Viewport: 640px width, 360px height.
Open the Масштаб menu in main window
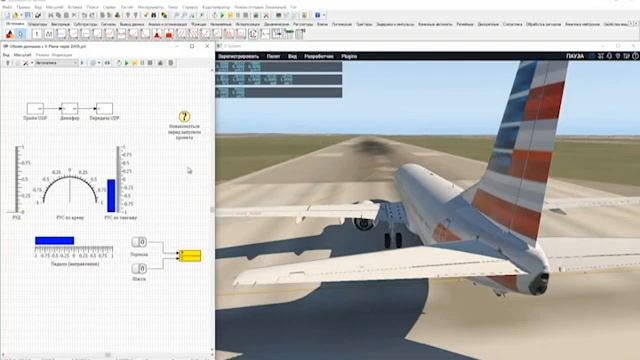54,7
